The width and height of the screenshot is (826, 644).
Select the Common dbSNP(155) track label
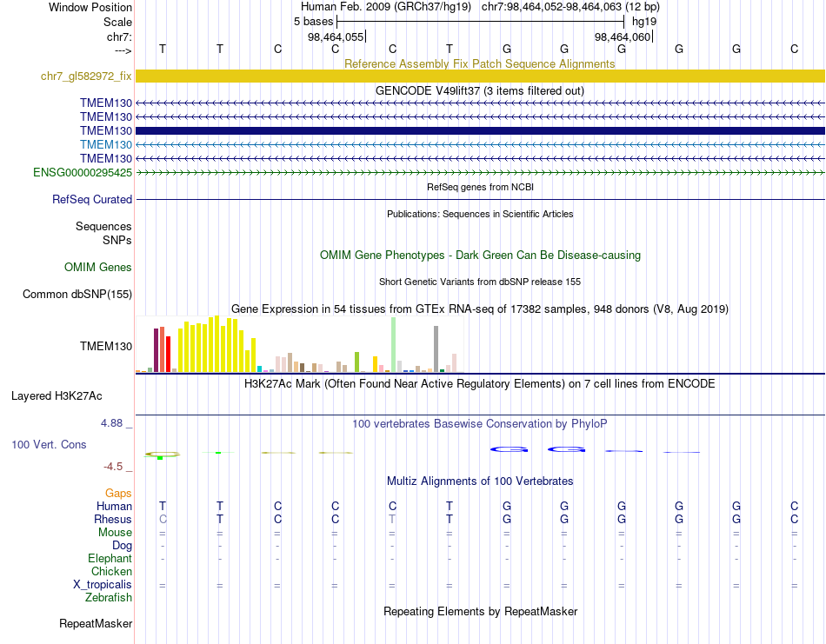pyautogui.click(x=77, y=295)
